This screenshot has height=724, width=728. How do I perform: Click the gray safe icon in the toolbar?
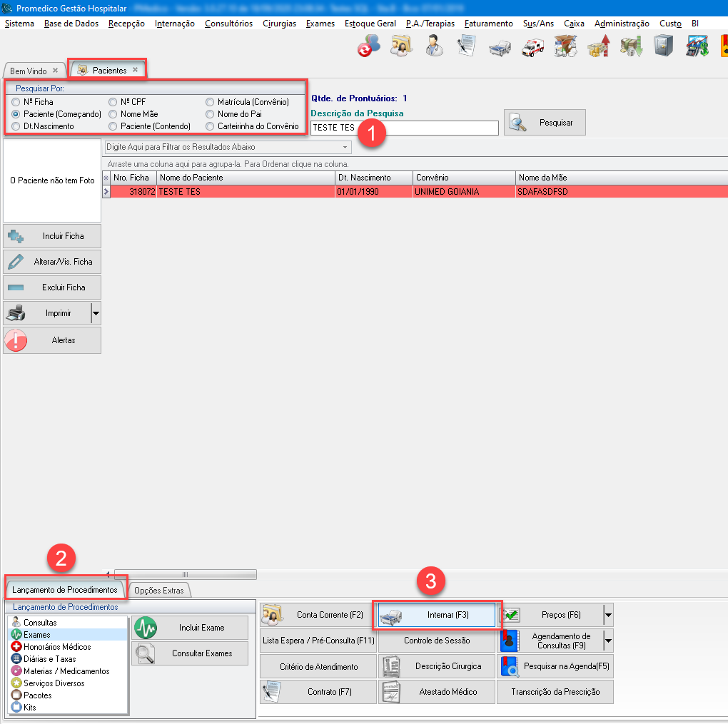(x=664, y=47)
